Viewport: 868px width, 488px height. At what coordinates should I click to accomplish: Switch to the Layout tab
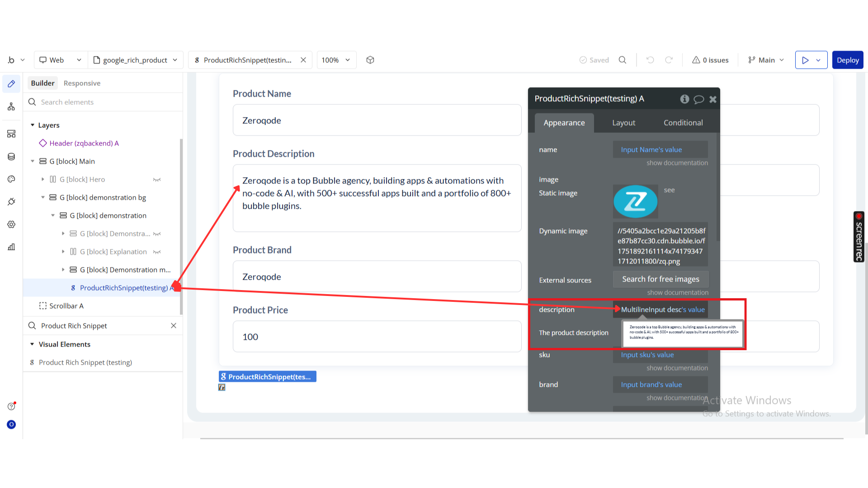pos(623,123)
